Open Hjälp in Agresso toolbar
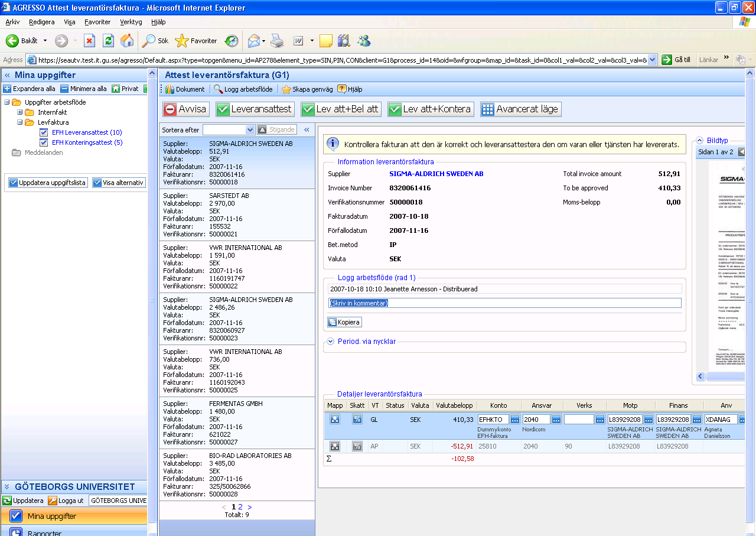 pos(350,89)
